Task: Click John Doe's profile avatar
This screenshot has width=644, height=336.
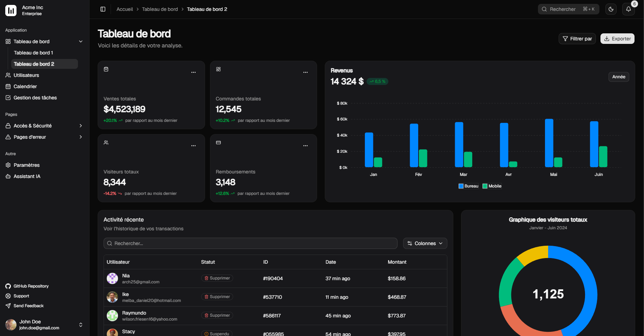Action: click(11, 325)
